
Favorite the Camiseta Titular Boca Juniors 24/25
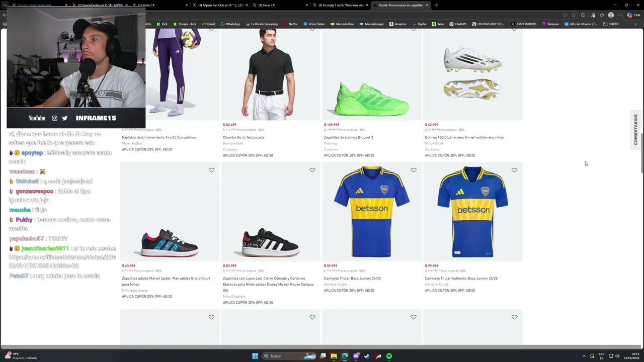[414, 170]
